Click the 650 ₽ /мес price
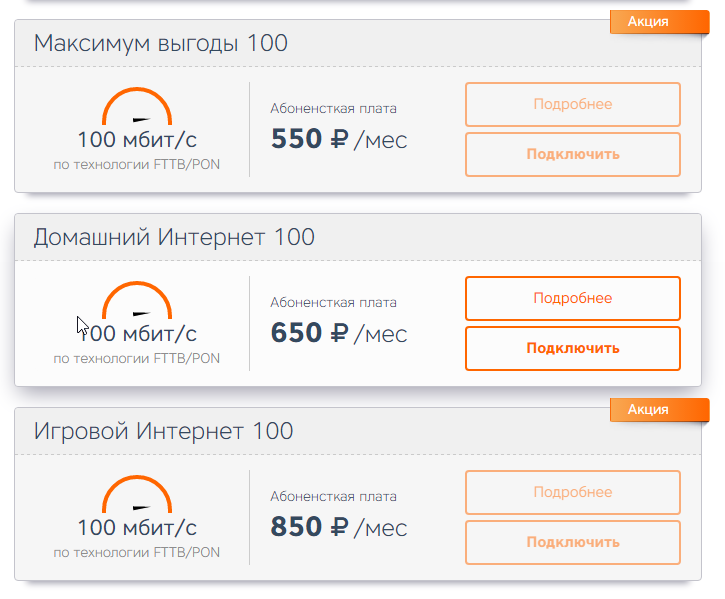This screenshot has width=725, height=599. pyautogui.click(x=339, y=333)
